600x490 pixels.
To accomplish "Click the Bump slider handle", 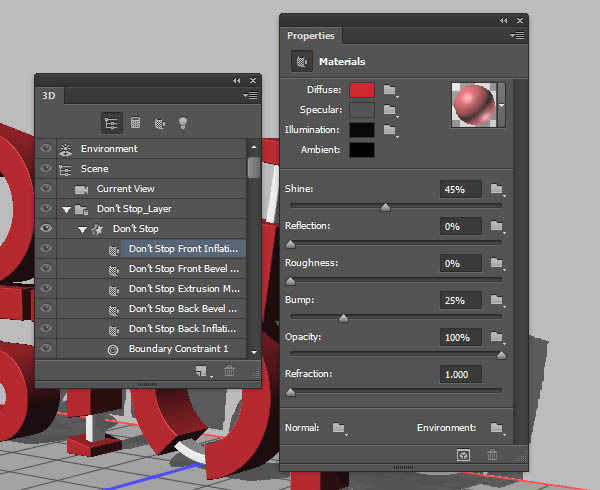I will pyautogui.click(x=343, y=318).
